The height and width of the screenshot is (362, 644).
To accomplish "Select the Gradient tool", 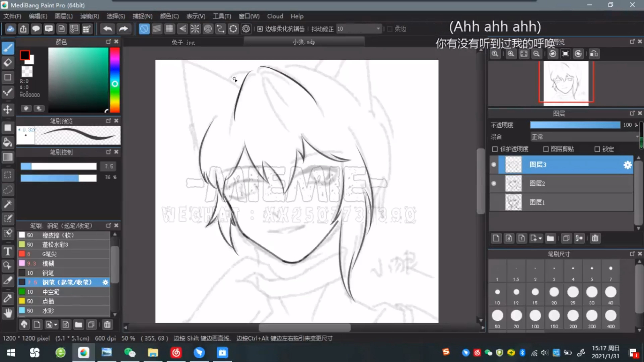I will [8, 157].
